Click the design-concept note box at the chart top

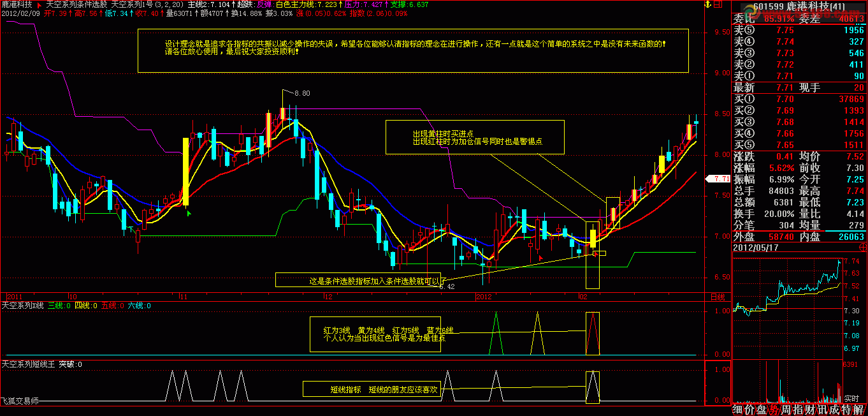coord(414,50)
